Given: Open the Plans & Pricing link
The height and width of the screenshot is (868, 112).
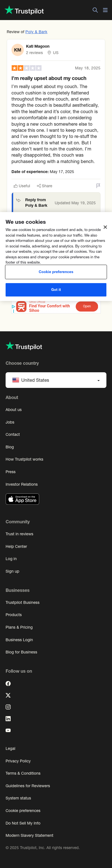Looking at the screenshot, I should tap(19, 627).
